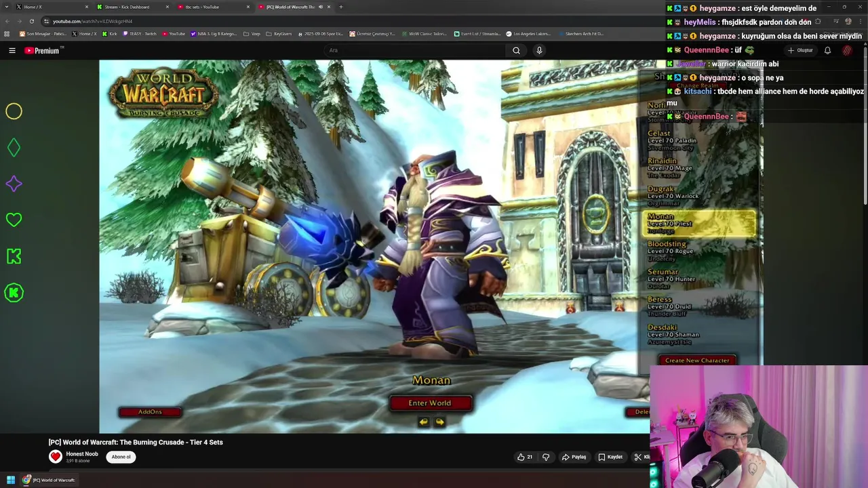Click the green diamond overlay icon
The height and width of the screenshot is (488, 868).
click(14, 147)
